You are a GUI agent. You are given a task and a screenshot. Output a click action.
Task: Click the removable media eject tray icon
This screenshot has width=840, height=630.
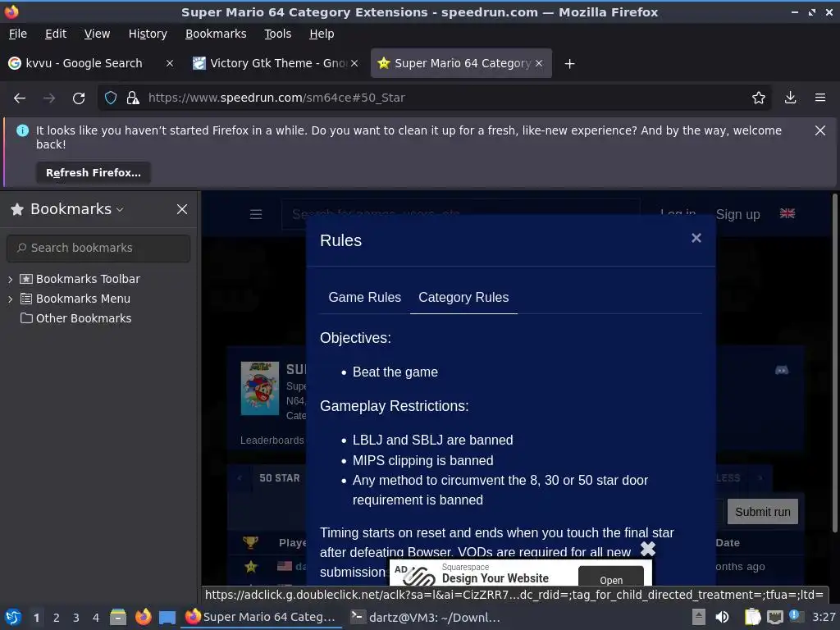(698, 617)
